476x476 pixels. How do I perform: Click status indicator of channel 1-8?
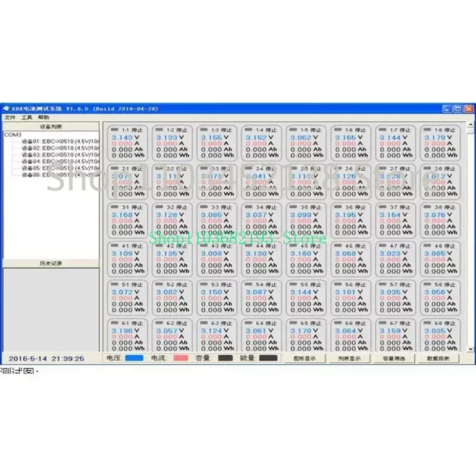[427, 130]
